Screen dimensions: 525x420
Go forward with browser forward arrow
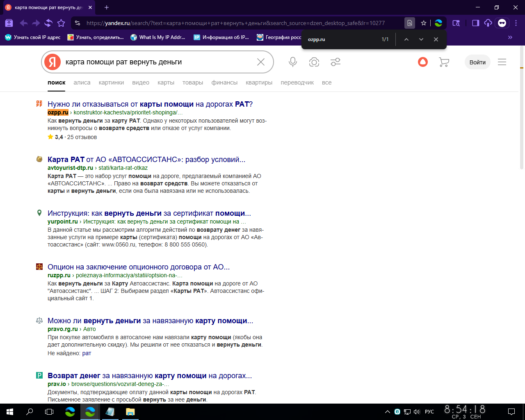pyautogui.click(x=36, y=23)
